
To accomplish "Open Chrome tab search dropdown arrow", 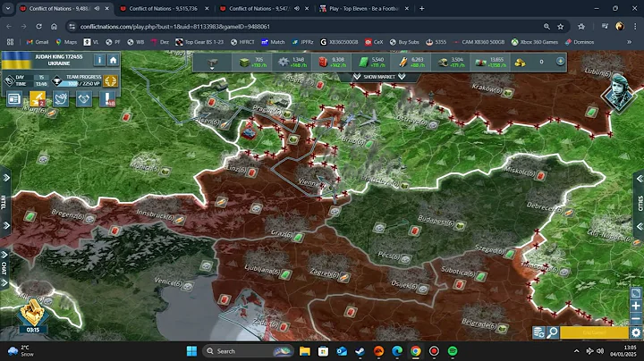I will tap(8, 8).
